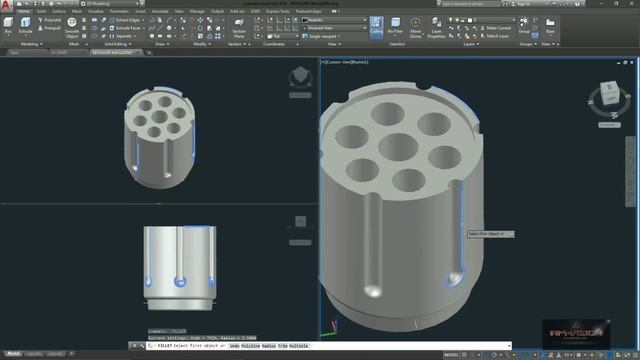Switch to the Mesh ribbon tab
The width and height of the screenshot is (640, 360).
(x=76, y=11)
